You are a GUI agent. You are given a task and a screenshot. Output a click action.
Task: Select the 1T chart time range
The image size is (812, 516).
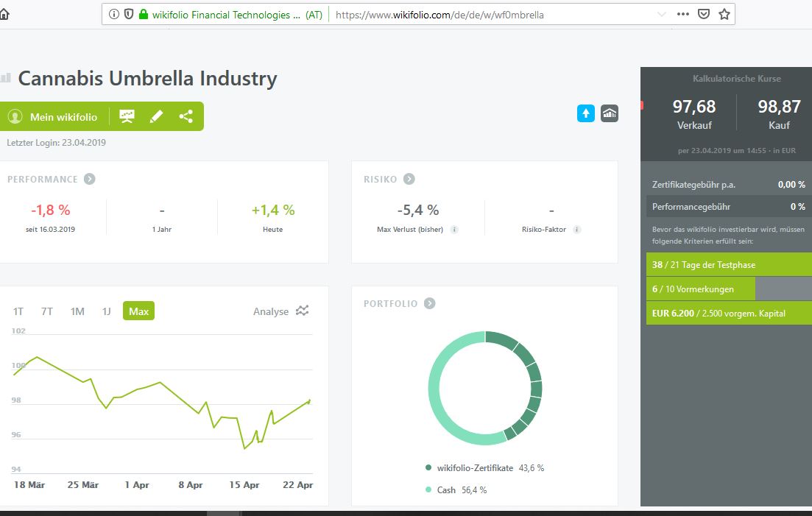pos(18,311)
